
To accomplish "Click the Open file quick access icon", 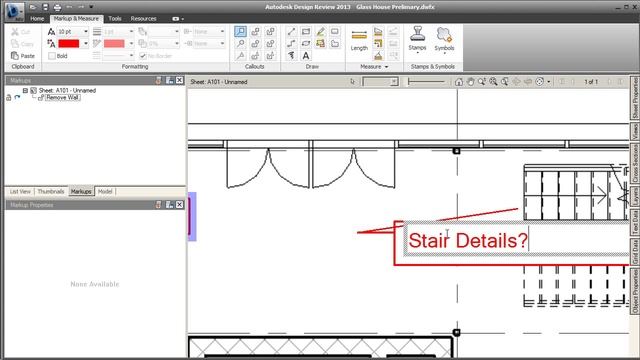I will (x=33, y=7).
